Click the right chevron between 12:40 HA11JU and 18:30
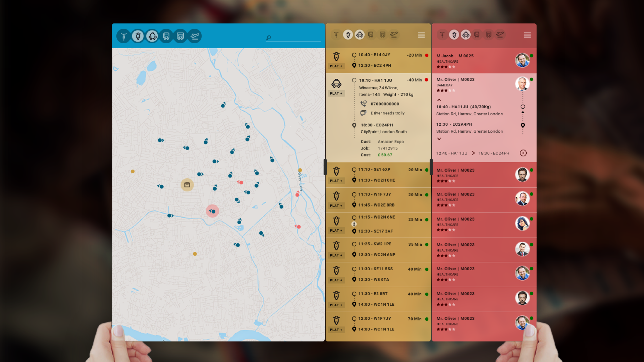The image size is (644, 362). (x=473, y=153)
